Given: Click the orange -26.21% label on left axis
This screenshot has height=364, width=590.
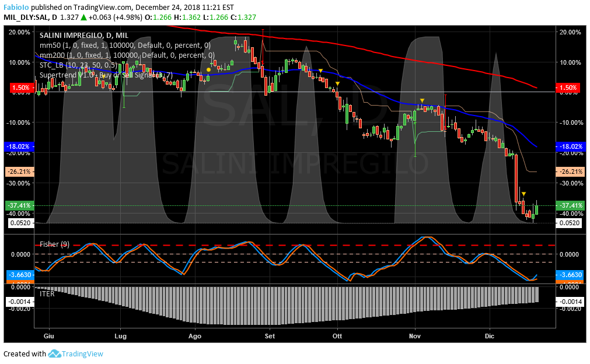Looking at the screenshot, I should 20,171.
